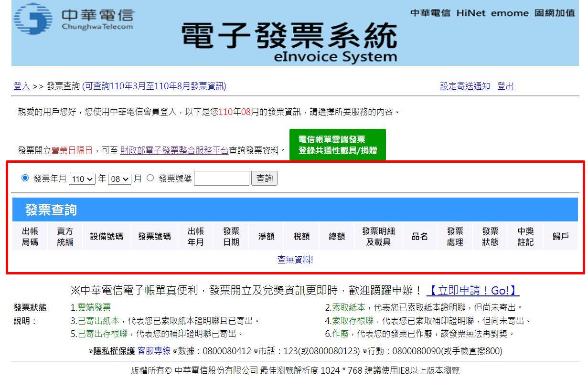Viewport: 588px width, 378px height.
Task: Click the 賣方統編 column header
Action: pyautogui.click(x=65, y=236)
